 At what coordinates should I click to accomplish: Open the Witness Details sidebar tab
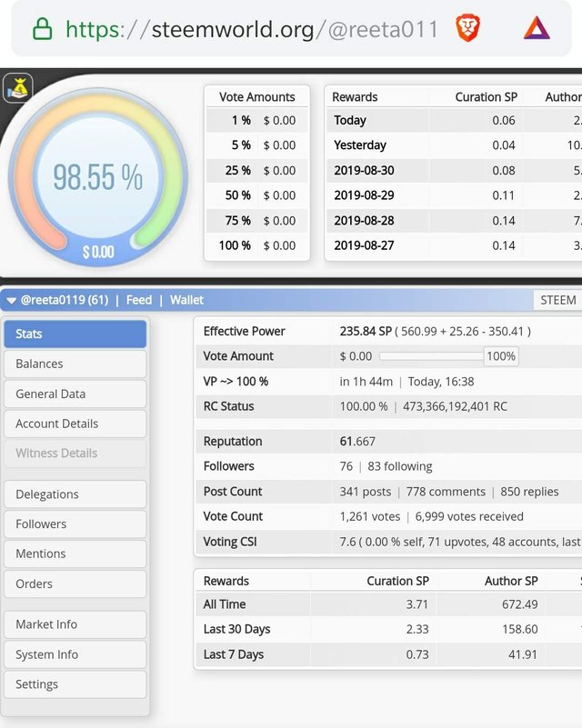75,454
